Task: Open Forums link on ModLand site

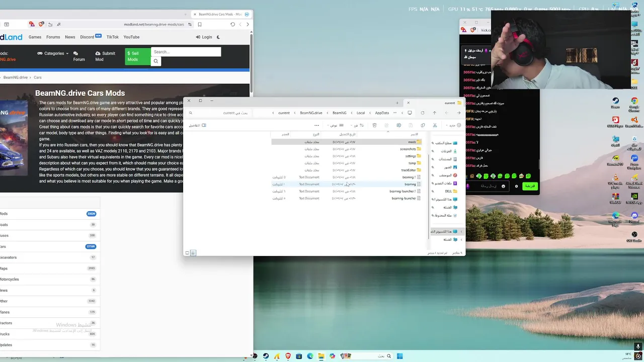Action: pyautogui.click(x=53, y=37)
